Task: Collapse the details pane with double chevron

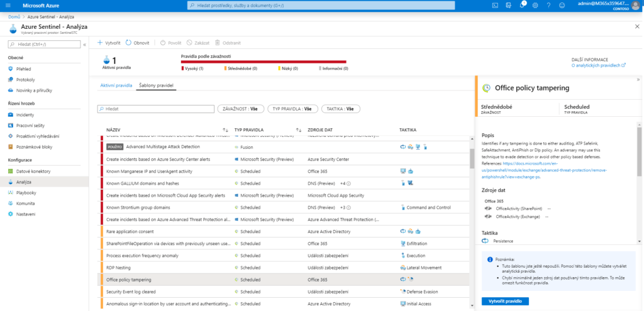Action: click(x=638, y=80)
